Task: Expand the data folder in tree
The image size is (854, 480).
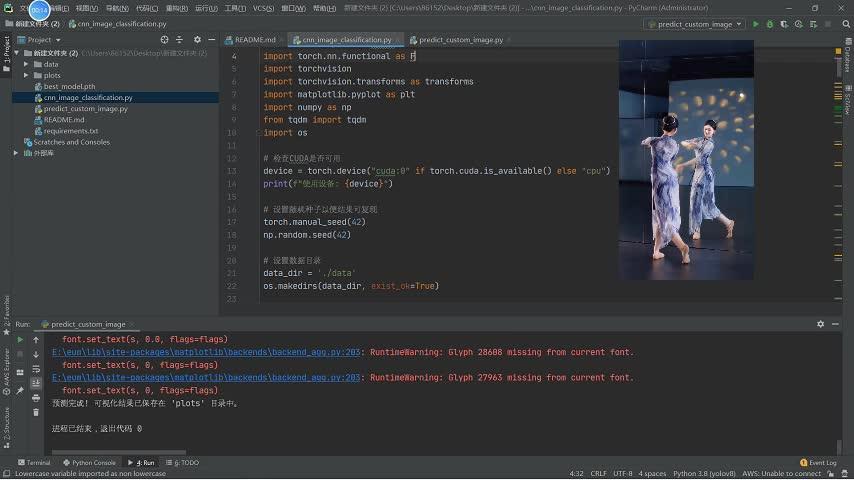Action: [28, 64]
